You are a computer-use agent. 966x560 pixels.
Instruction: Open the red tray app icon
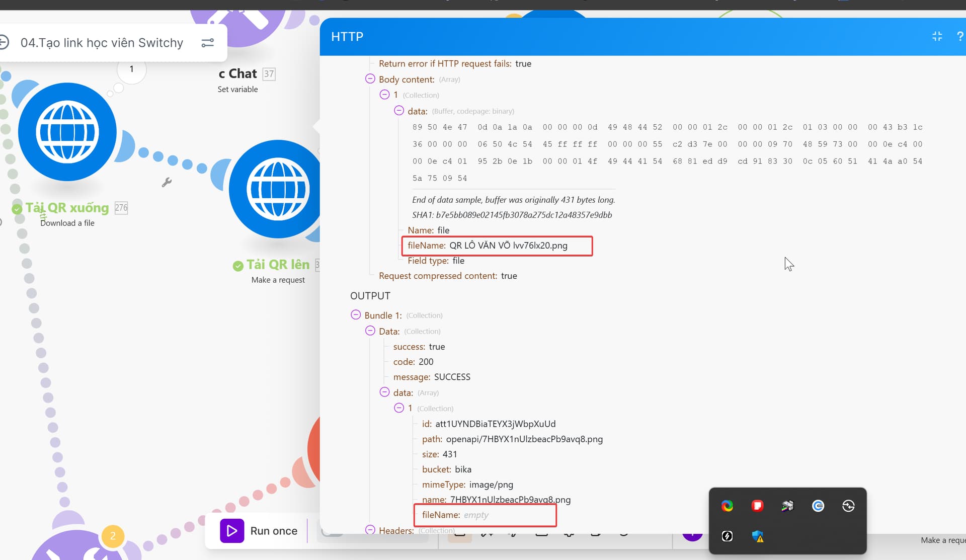click(757, 506)
